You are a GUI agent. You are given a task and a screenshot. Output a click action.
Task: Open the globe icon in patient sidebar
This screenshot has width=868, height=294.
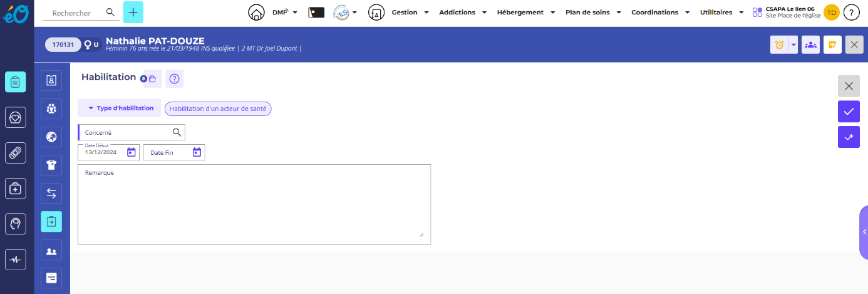[51, 137]
